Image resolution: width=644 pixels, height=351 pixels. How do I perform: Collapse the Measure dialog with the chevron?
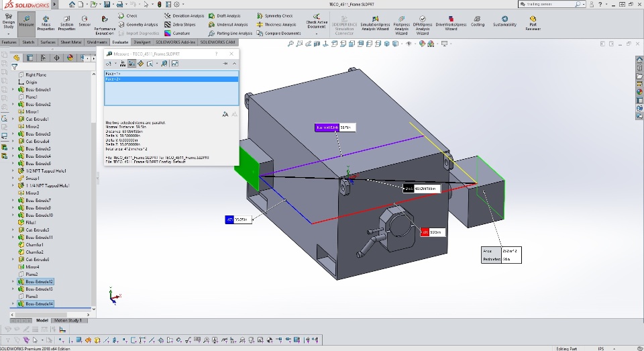[x=234, y=64]
